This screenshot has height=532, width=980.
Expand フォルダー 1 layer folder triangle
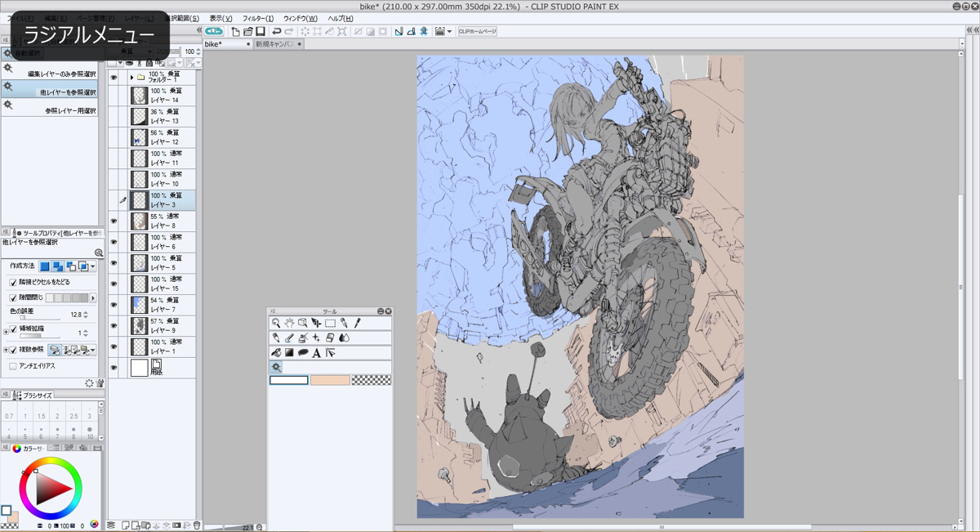click(x=131, y=78)
